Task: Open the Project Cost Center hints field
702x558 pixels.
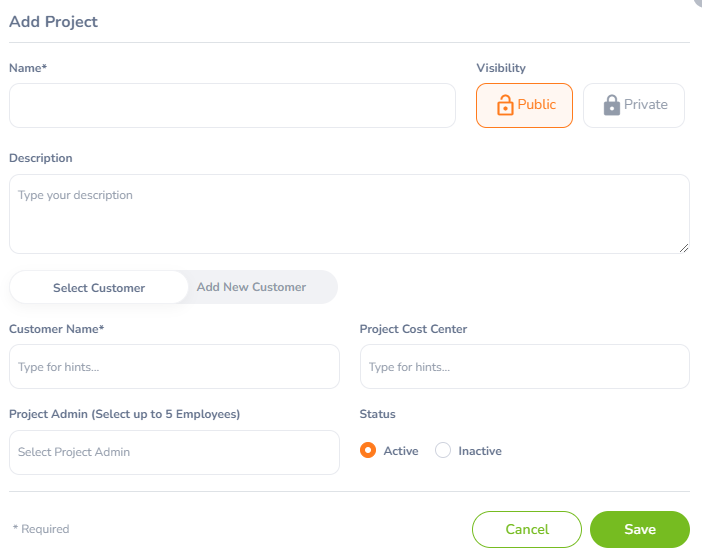Action: tap(525, 366)
